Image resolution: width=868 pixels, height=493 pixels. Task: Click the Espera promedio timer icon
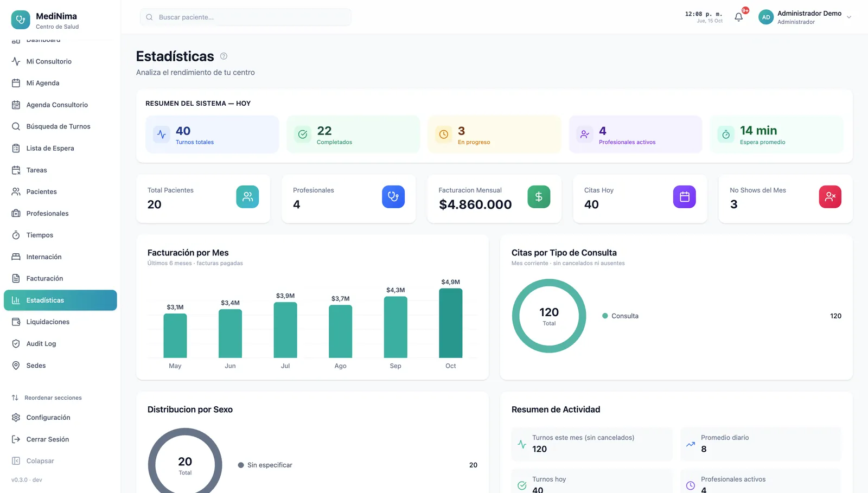click(x=726, y=134)
